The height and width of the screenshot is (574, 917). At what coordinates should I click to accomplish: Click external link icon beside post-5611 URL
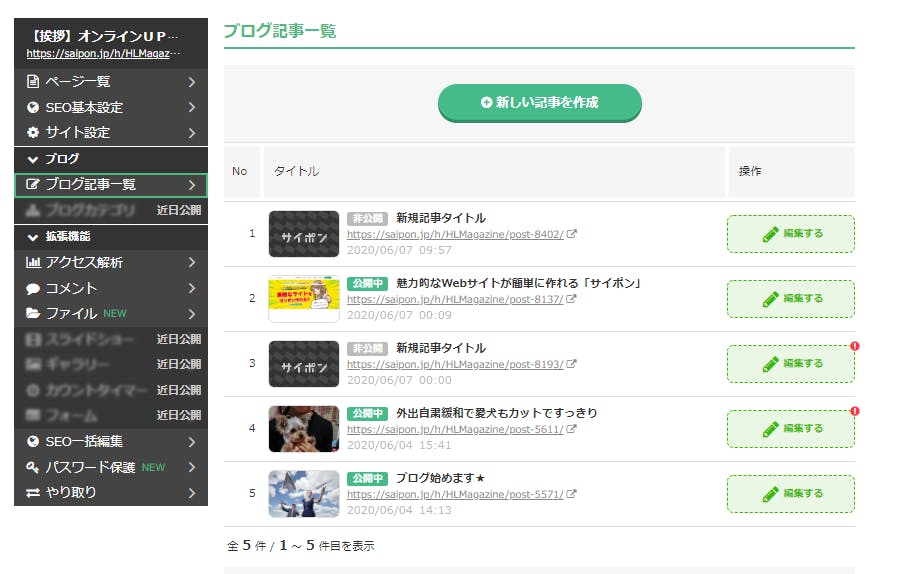click(572, 429)
